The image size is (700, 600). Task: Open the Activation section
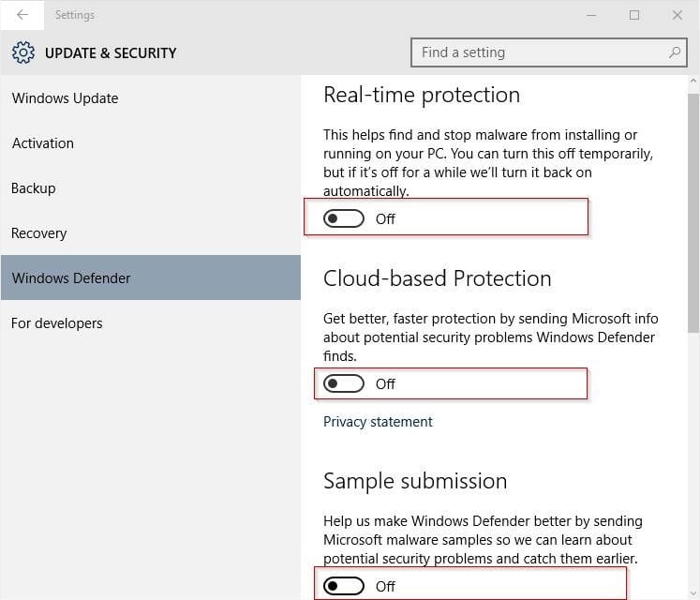[x=151, y=142]
